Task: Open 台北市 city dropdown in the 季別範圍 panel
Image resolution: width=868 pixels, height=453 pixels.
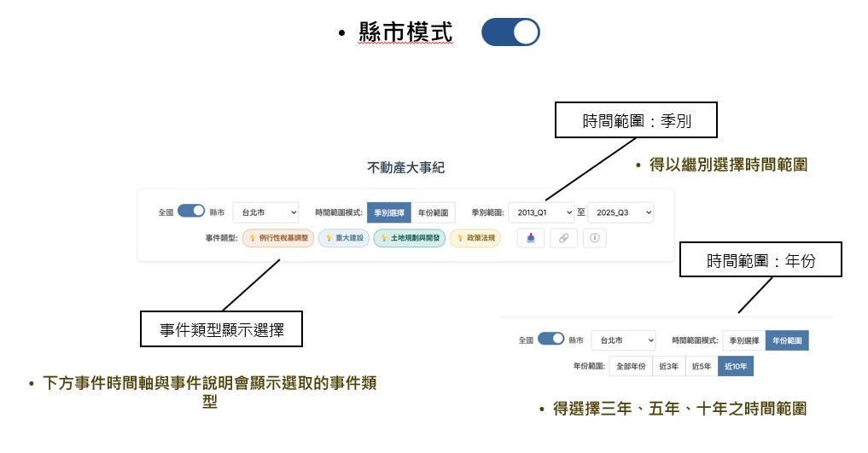Action: point(265,212)
